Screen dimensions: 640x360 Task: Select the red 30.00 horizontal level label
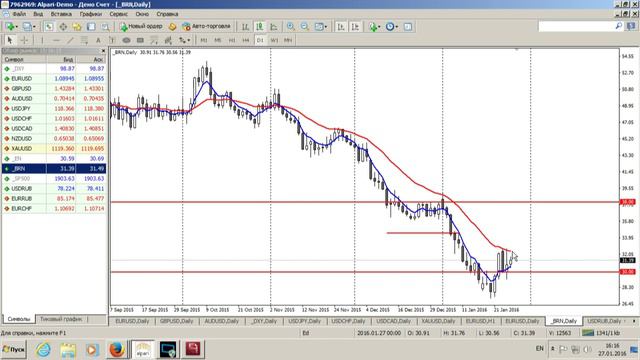coord(627,272)
